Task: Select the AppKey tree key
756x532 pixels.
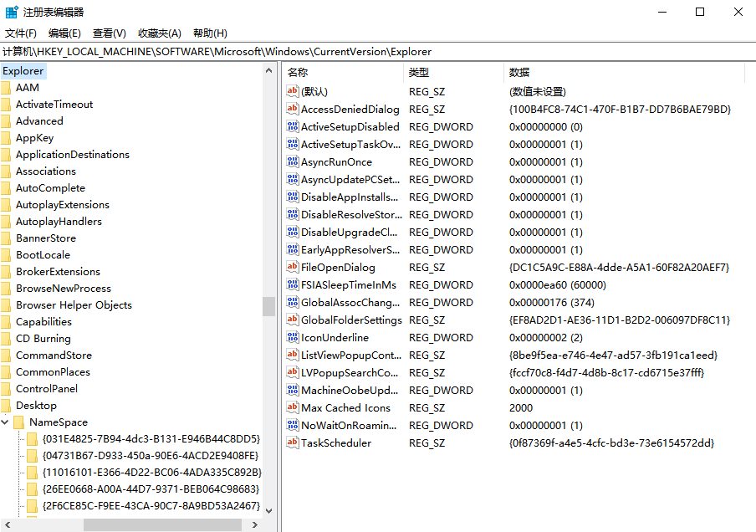Action: [x=35, y=138]
